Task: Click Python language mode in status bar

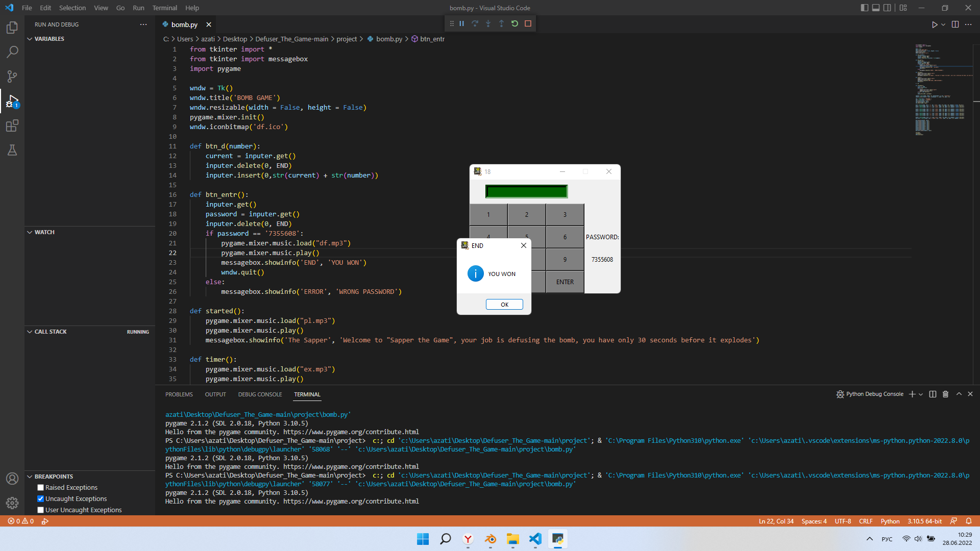Action: tap(890, 521)
